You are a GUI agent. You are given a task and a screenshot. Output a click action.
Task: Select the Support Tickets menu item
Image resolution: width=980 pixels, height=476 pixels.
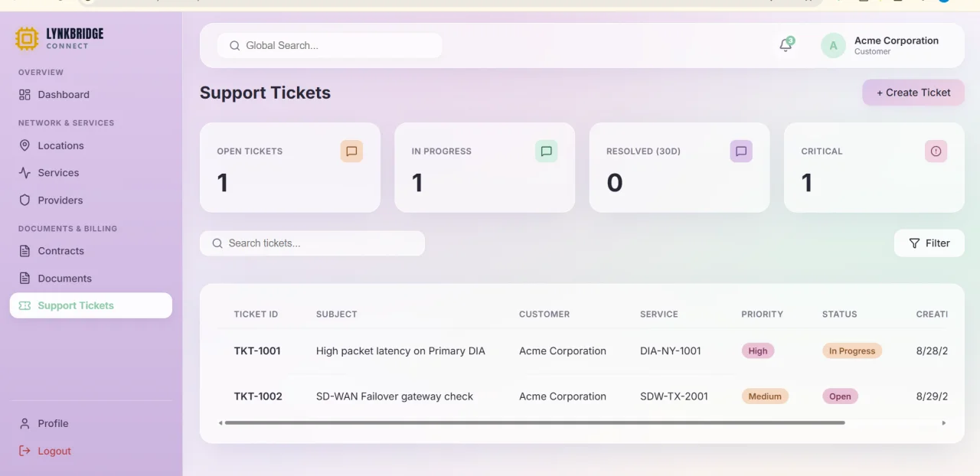[x=91, y=305]
